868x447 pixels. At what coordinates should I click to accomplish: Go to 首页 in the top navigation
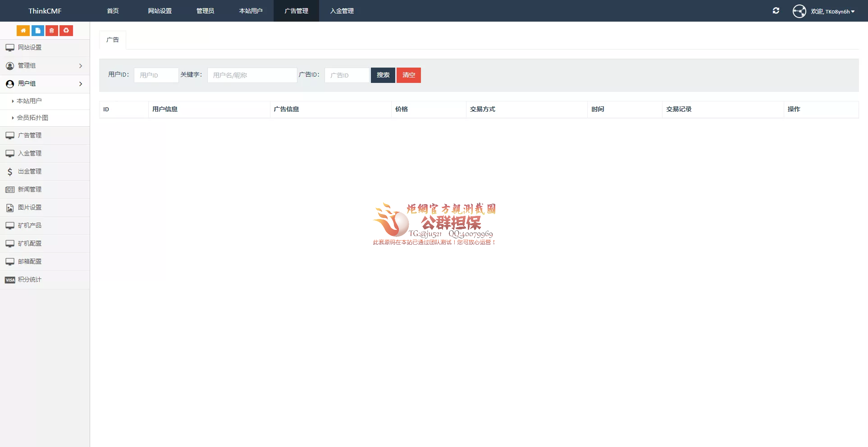(113, 11)
